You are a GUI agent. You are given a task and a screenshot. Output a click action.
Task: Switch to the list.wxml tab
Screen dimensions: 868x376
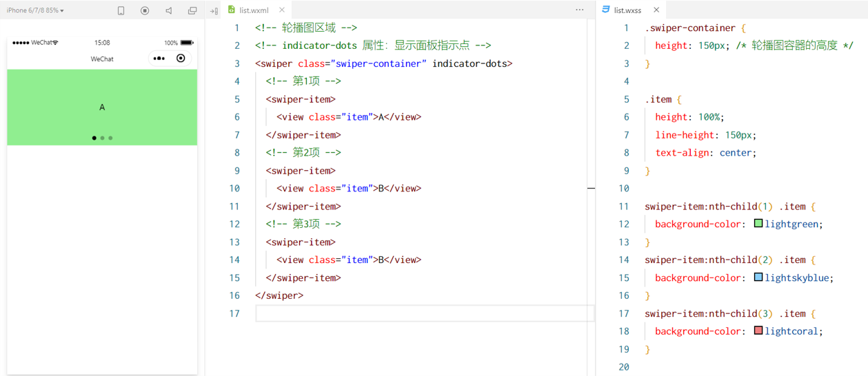[x=253, y=10]
